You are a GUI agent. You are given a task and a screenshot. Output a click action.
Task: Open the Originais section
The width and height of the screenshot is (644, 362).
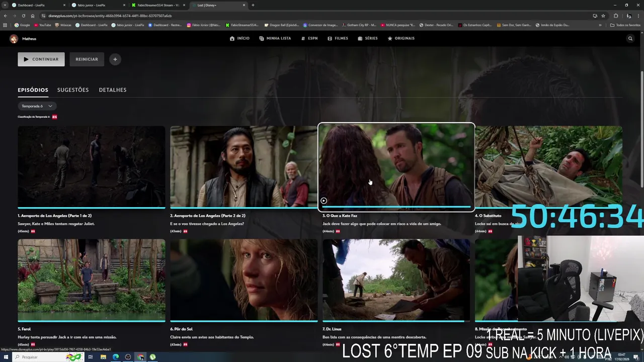tap(401, 38)
